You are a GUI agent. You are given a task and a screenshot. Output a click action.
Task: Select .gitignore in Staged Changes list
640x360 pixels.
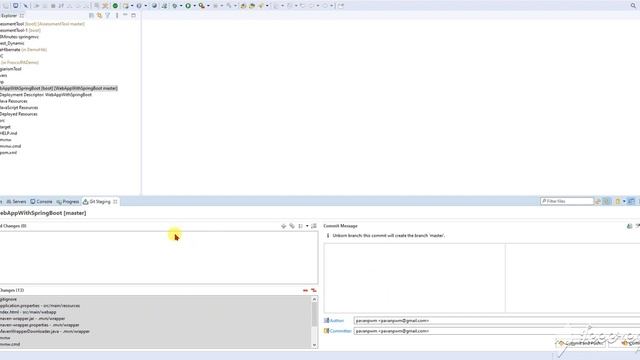click(x=9, y=299)
